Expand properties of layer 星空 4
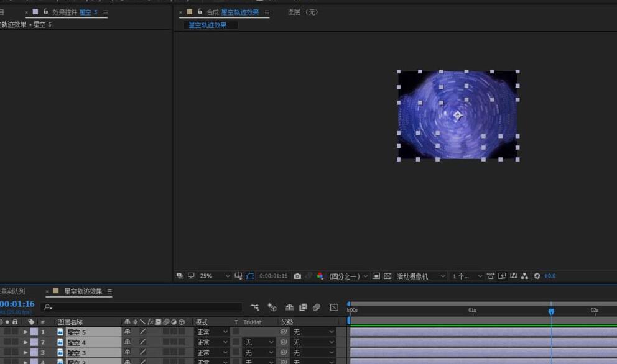 coord(26,342)
